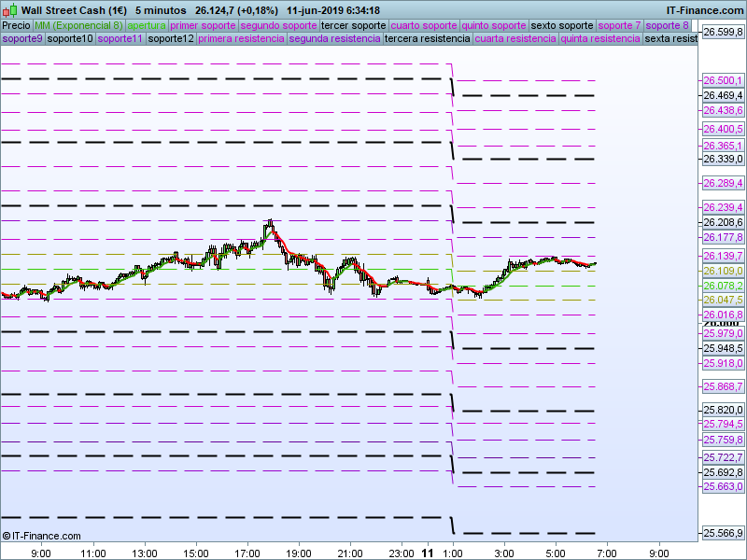Viewport: 747px width, 560px height.
Task: Select the segunda resistencia label
Action: [334, 38]
